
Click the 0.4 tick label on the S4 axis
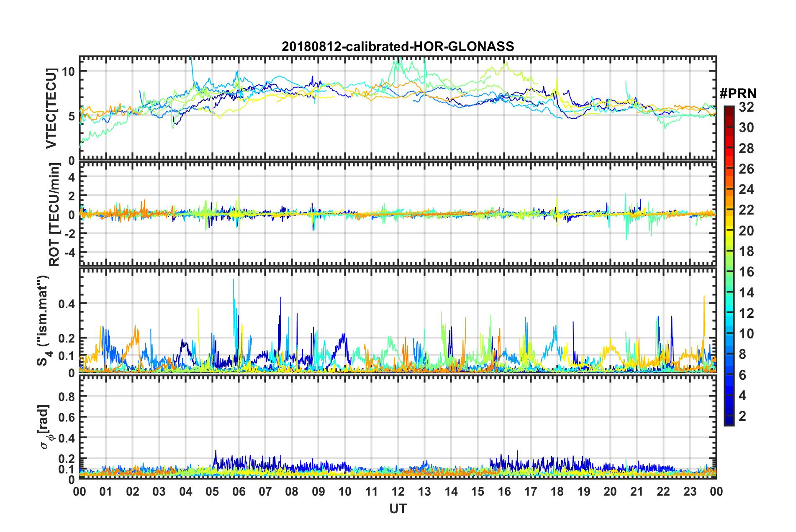pyautogui.click(x=67, y=303)
